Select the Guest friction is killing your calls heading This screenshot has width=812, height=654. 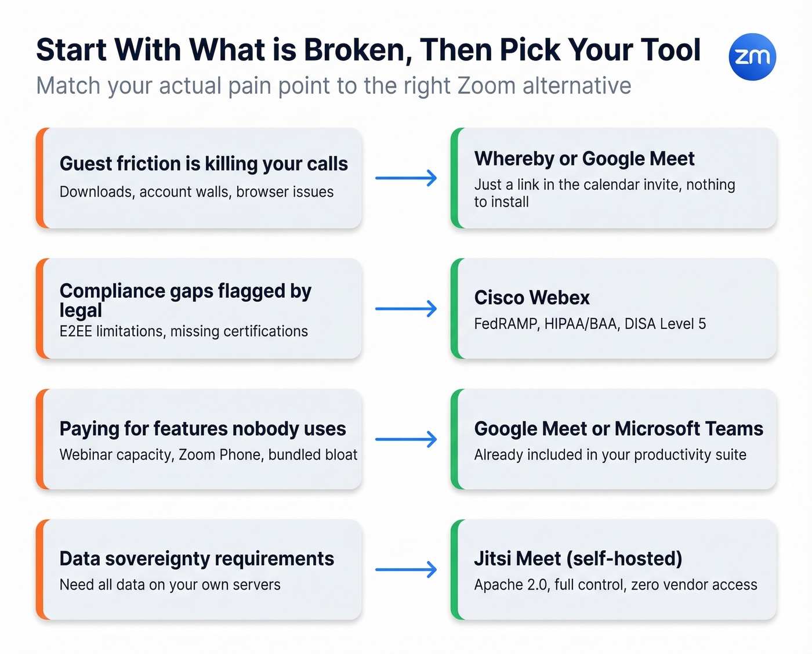click(x=204, y=164)
